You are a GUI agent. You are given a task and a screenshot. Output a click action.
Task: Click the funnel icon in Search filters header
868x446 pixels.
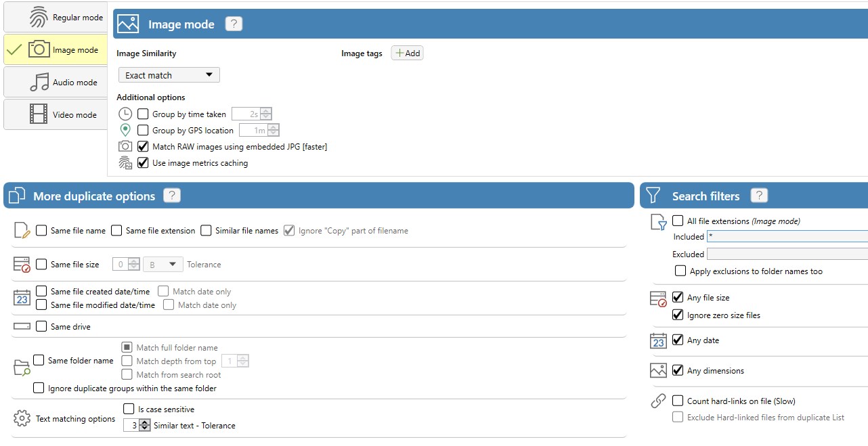click(653, 196)
